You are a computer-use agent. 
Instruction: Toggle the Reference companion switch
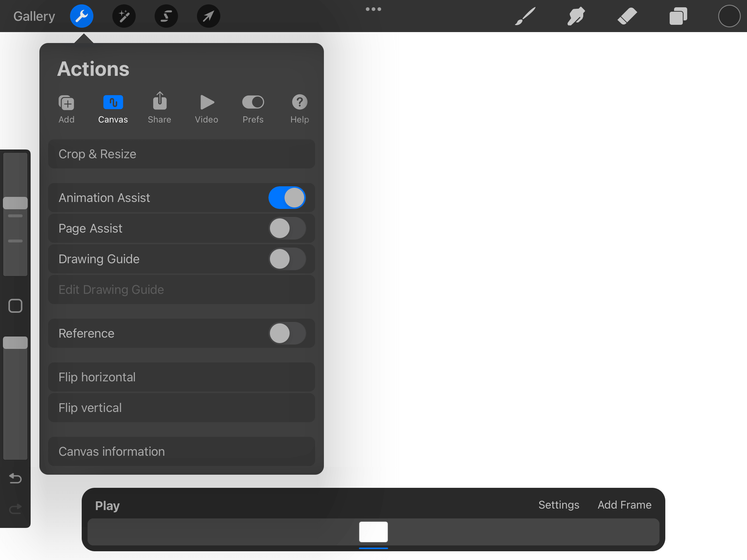[x=287, y=333]
